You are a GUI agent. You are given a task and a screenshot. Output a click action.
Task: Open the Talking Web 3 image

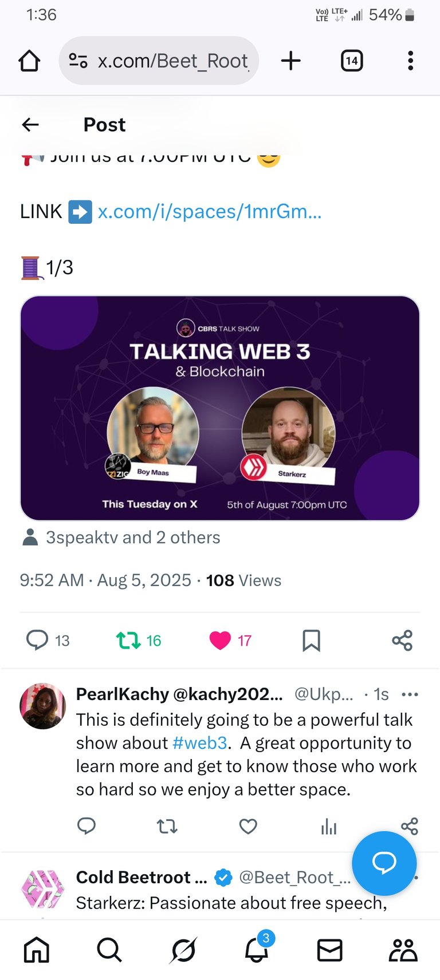point(220,408)
